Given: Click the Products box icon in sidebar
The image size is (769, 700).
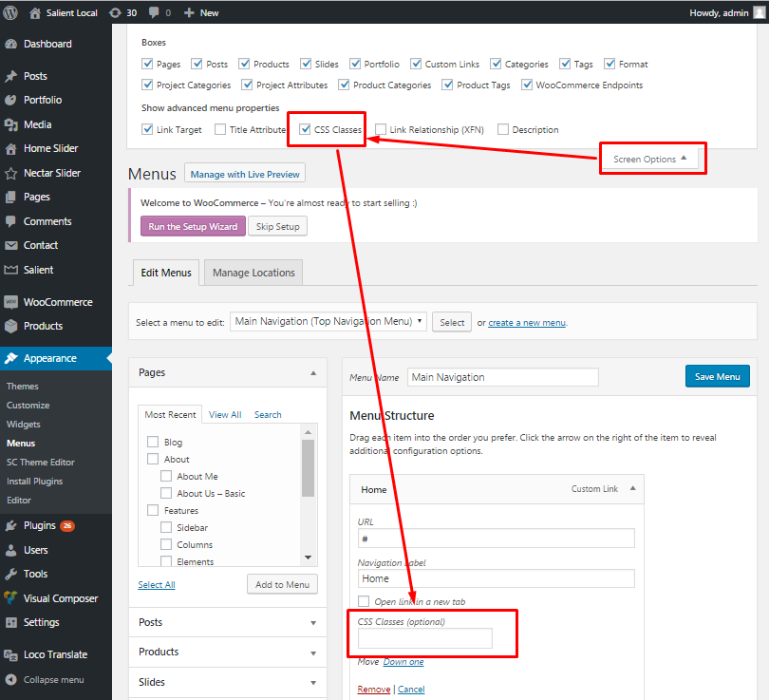Looking at the screenshot, I should coord(10,326).
